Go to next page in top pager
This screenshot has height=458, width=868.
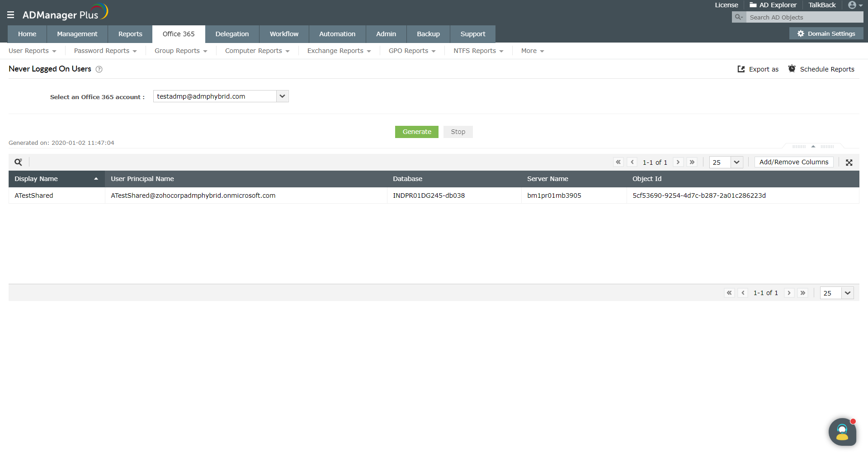click(678, 162)
